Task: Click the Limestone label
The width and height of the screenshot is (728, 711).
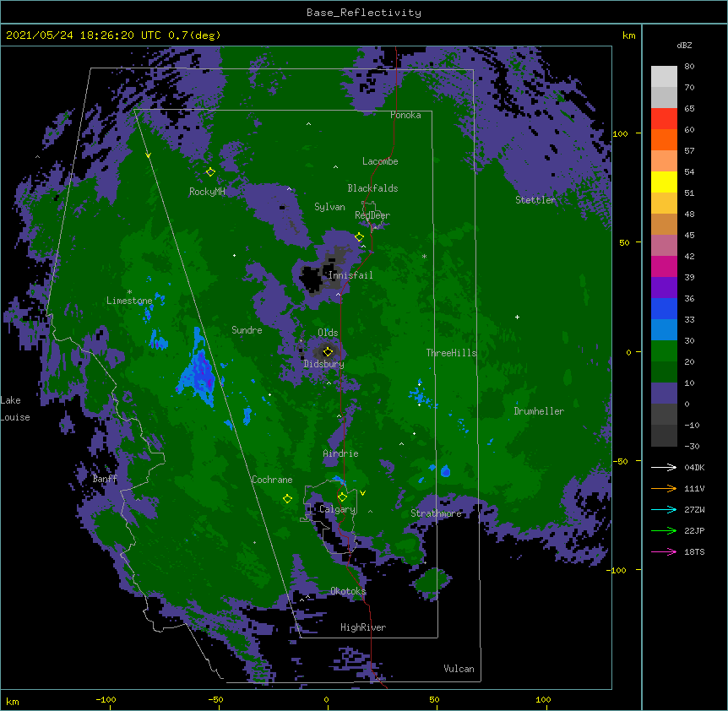Action: tap(129, 301)
